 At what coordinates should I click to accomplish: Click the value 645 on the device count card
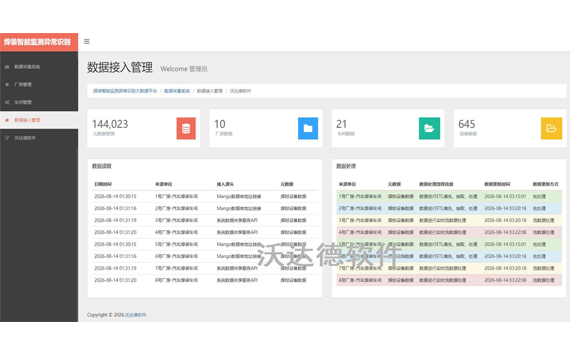coord(467,124)
